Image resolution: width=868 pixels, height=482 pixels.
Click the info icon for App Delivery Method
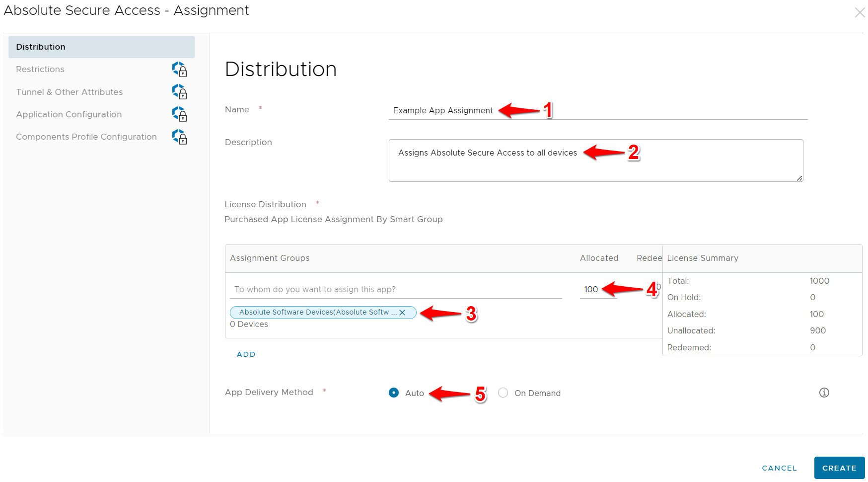click(x=824, y=393)
